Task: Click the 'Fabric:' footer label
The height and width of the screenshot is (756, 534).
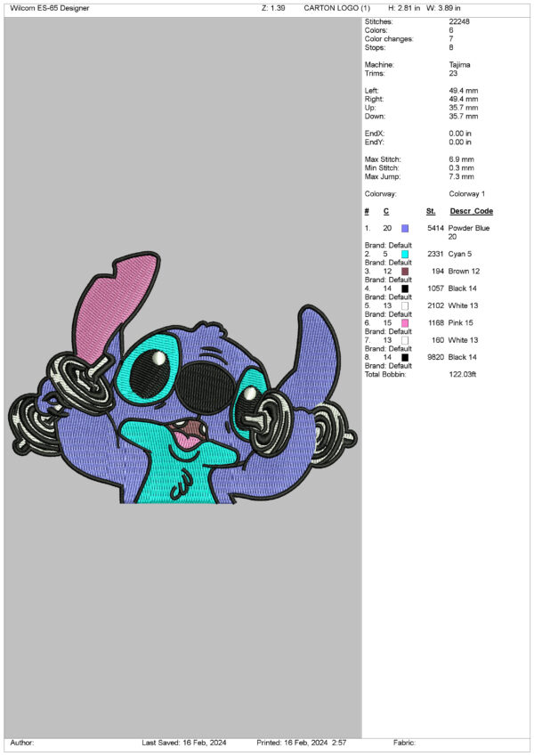Action: [404, 743]
